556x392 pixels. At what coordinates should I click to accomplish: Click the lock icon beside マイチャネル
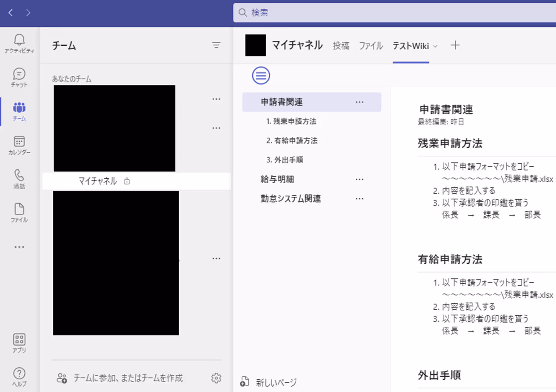(x=127, y=181)
